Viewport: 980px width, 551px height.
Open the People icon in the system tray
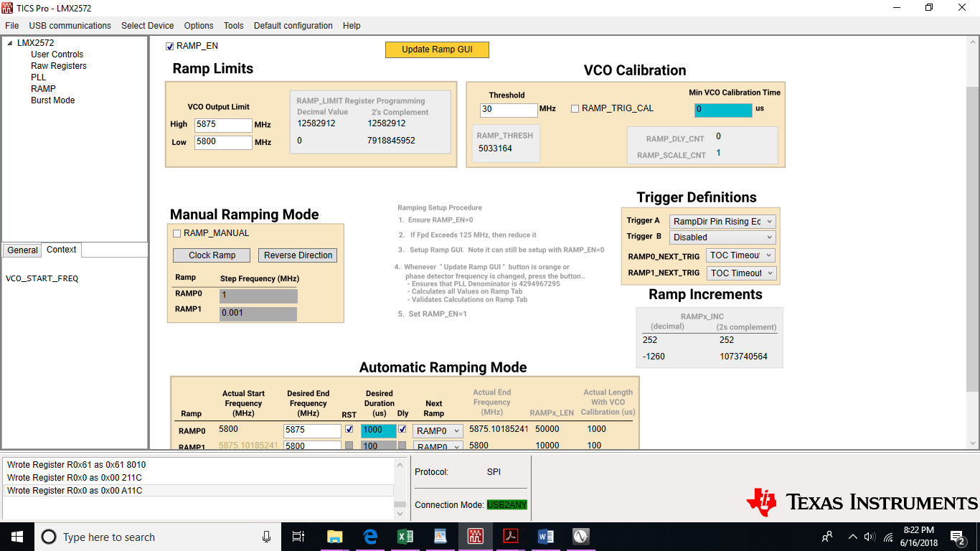click(x=827, y=537)
